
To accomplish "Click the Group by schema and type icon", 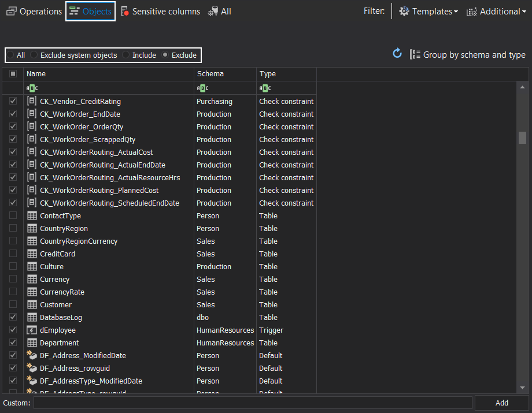I will point(415,54).
